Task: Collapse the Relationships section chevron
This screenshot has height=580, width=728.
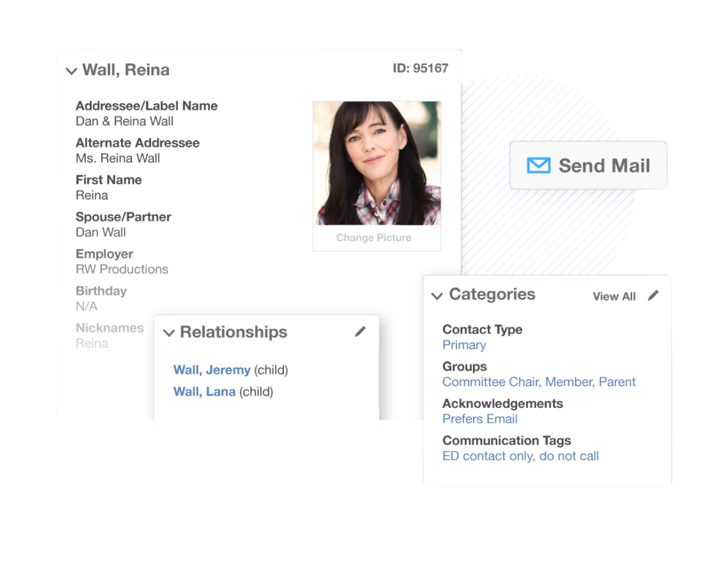Action: (x=169, y=333)
